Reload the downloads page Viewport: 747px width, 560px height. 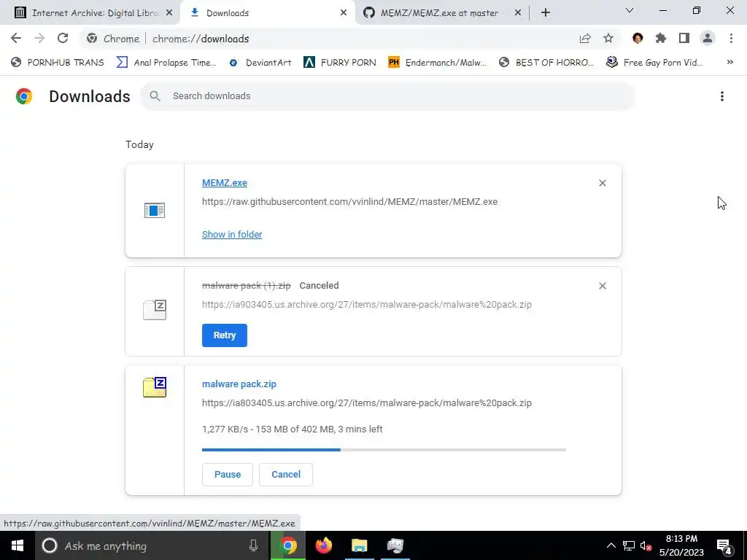coord(63,38)
